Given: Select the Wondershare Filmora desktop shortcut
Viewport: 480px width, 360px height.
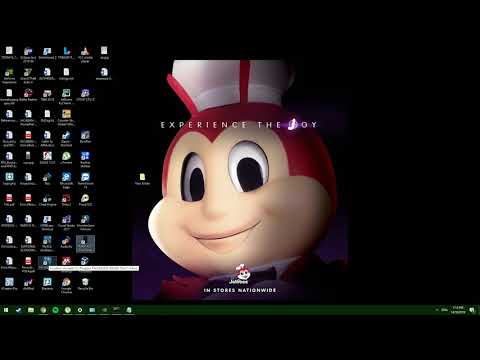Looking at the screenshot, I should pyautogui.click(x=85, y=222).
